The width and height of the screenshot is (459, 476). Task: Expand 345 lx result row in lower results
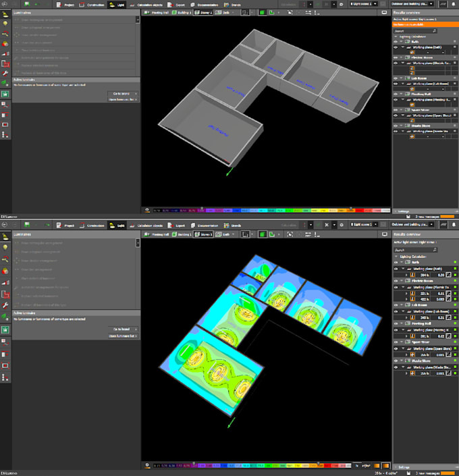[406, 317]
